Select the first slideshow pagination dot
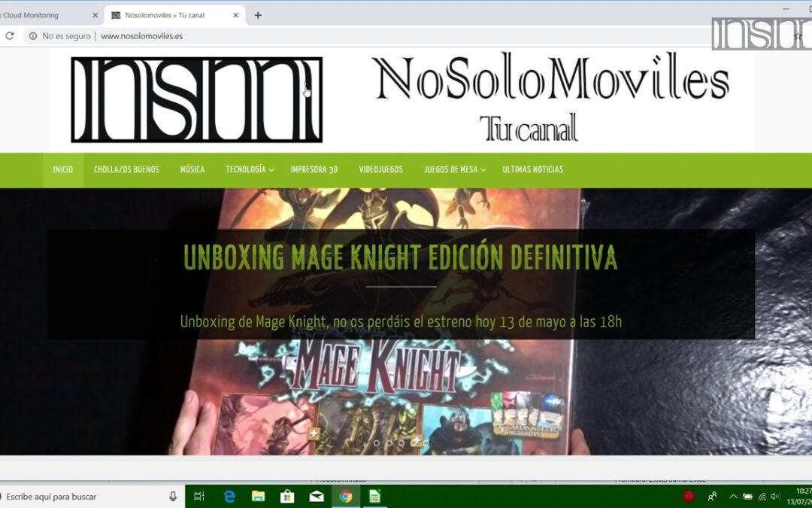The height and width of the screenshot is (508, 812). tap(377, 443)
